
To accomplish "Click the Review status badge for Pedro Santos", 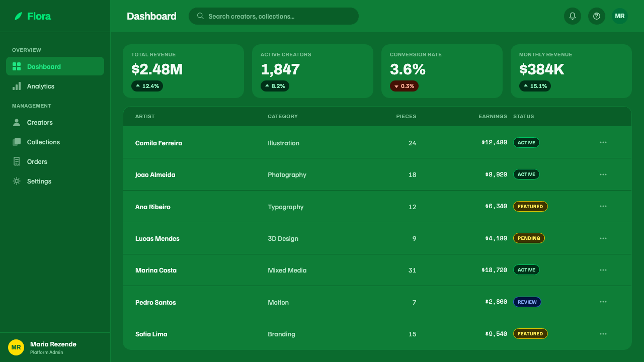I will (x=527, y=302).
